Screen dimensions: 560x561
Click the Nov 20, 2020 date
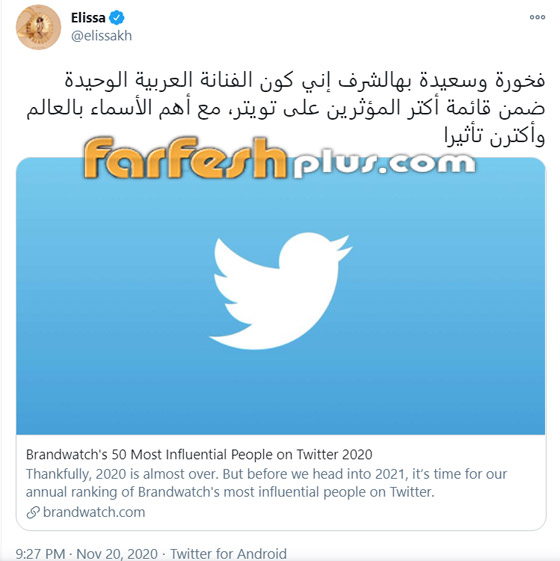coord(117,553)
